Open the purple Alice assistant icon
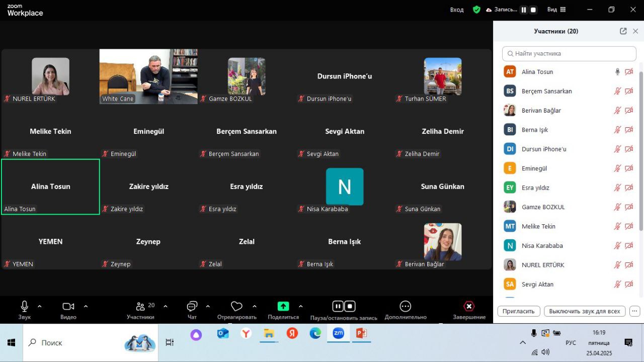 196,335
